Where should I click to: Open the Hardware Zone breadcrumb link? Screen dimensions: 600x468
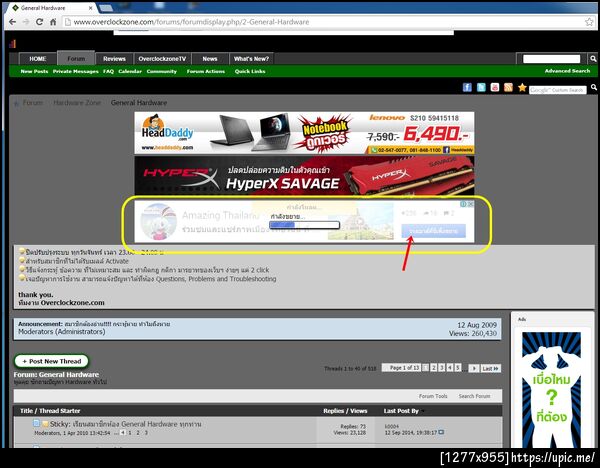click(77, 103)
